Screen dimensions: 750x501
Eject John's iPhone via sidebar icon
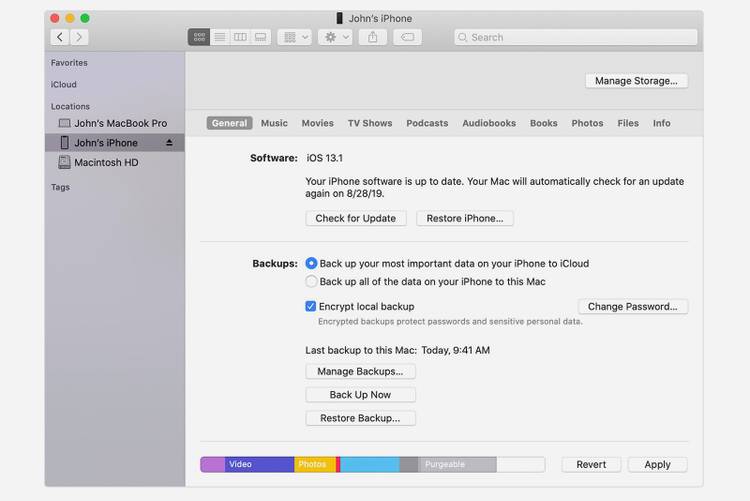[169, 143]
